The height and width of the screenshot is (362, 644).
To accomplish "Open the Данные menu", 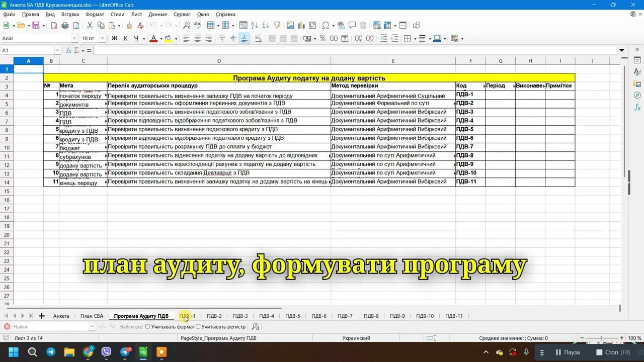I will pos(157,15).
